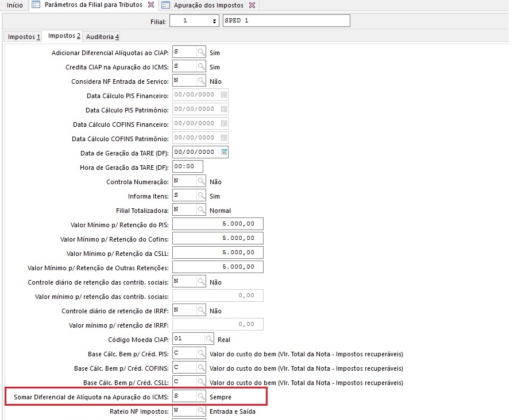Go to the Início tab

click(15, 5)
